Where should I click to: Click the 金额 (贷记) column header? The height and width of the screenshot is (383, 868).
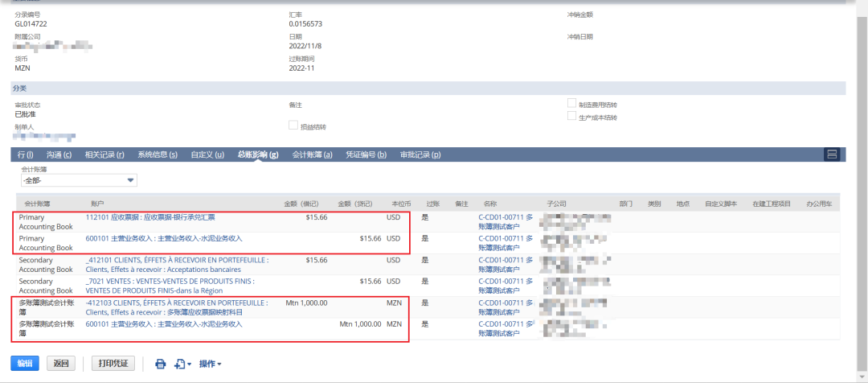[355, 204]
